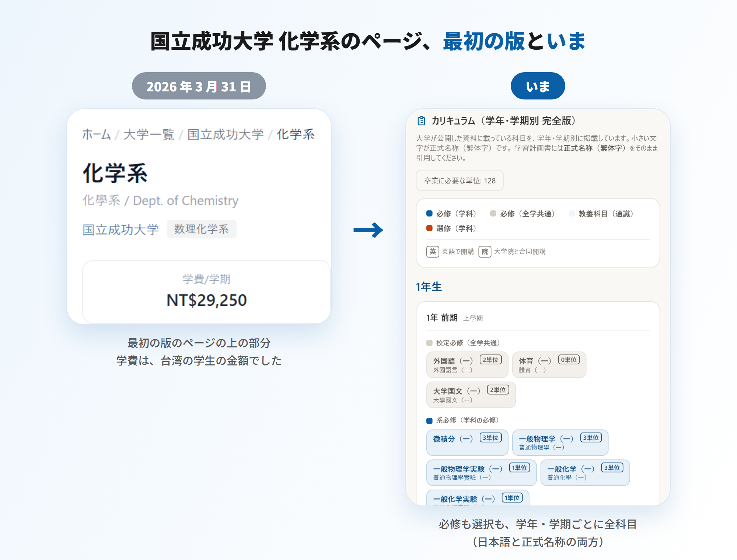
Task: Click the 学費/学期 label
Action: [207, 279]
